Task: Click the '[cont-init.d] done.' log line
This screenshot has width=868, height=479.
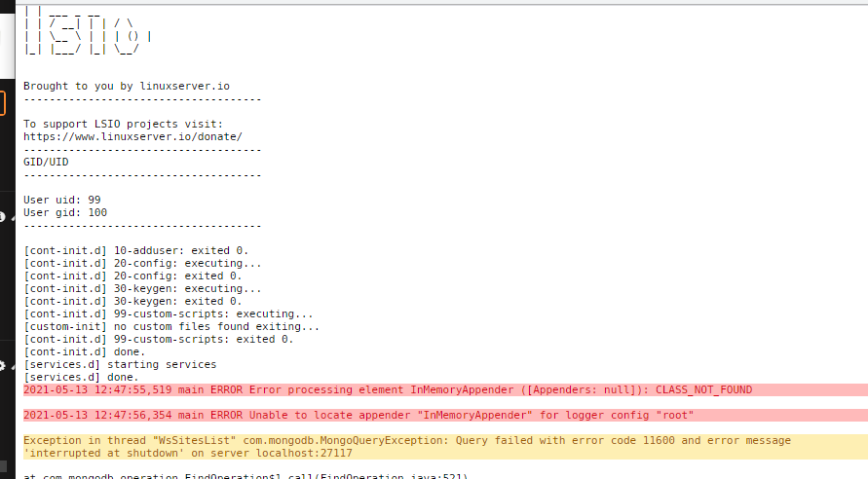Action: coord(84,352)
